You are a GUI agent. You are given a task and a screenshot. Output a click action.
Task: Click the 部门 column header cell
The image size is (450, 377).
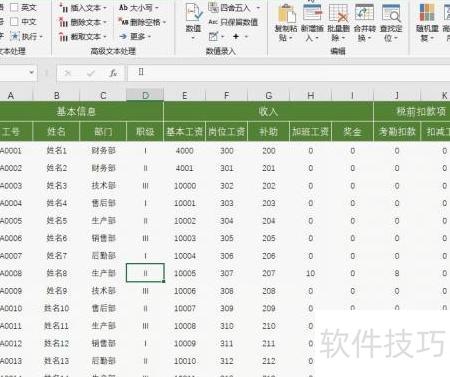(x=103, y=132)
